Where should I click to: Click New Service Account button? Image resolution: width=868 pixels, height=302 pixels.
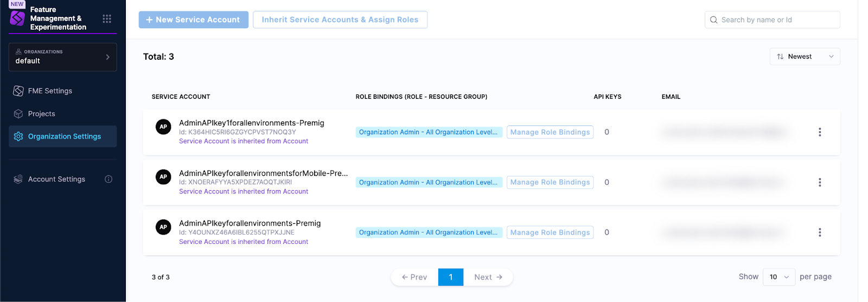point(193,20)
